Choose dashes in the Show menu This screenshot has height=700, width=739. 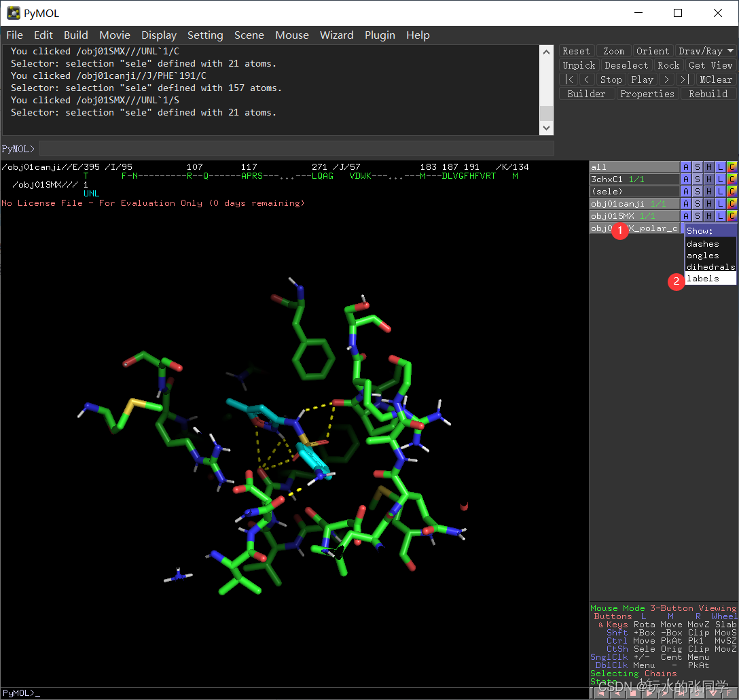point(710,244)
